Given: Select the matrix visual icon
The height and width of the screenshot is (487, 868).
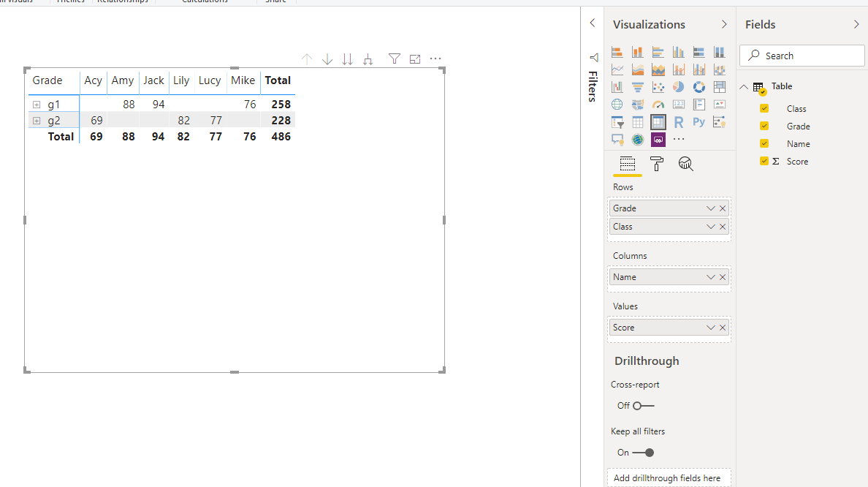Looking at the screenshot, I should pyautogui.click(x=658, y=122).
